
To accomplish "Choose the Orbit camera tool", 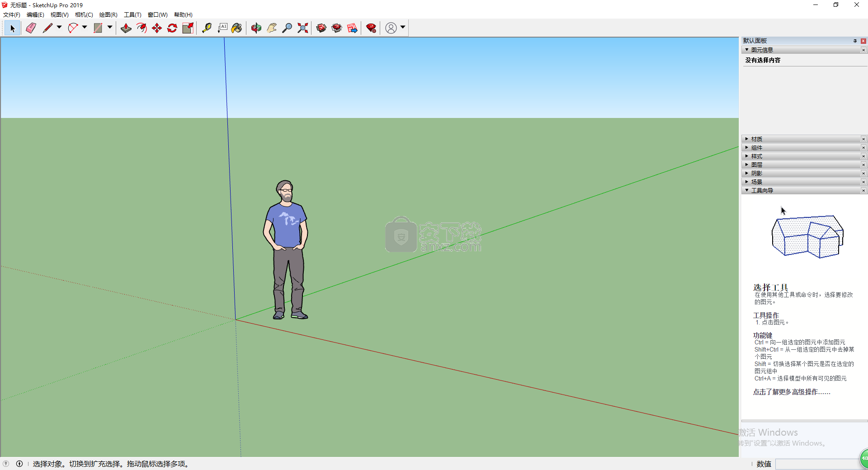I will pyautogui.click(x=256, y=28).
